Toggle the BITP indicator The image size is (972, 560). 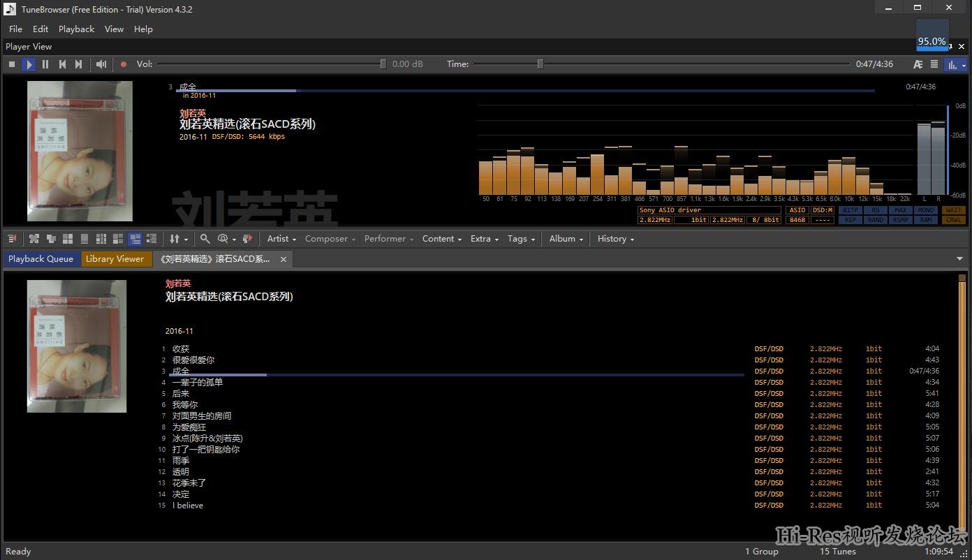[x=850, y=210]
